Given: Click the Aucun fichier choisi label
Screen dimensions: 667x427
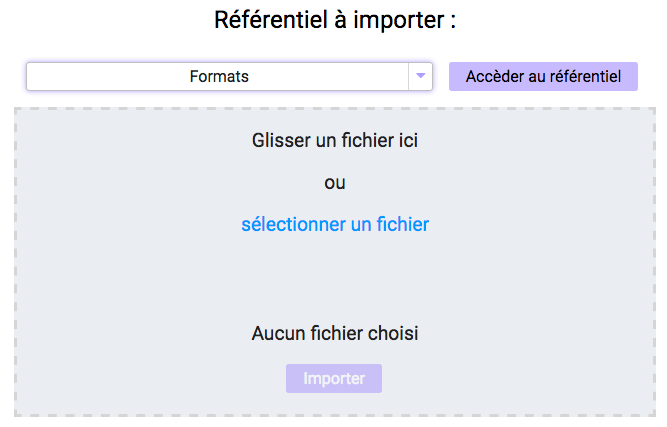Looking at the screenshot, I should click(335, 333).
